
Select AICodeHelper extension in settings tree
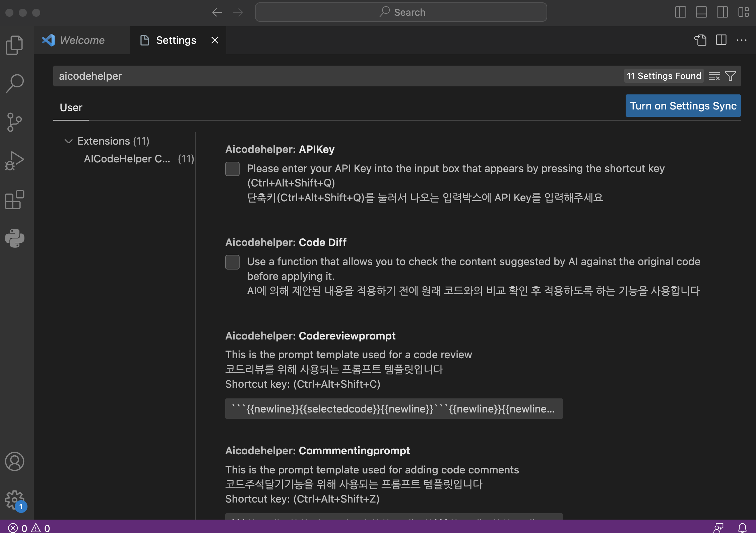(x=127, y=159)
